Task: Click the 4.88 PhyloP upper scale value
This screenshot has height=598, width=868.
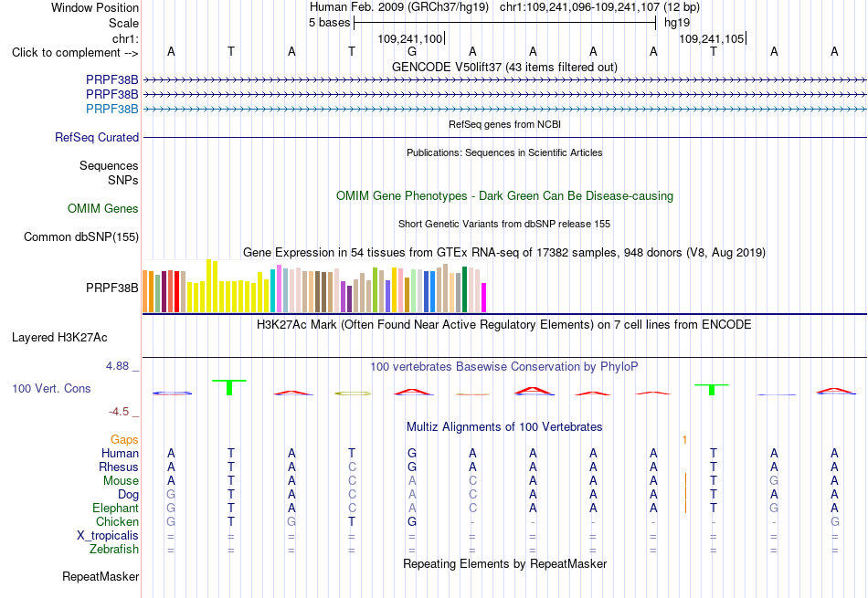Action: click(117, 366)
